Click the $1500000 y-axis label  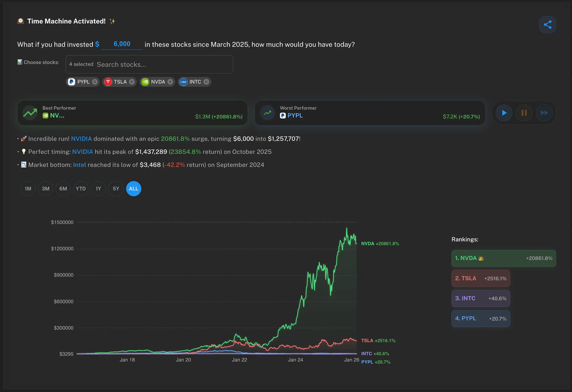coord(62,222)
